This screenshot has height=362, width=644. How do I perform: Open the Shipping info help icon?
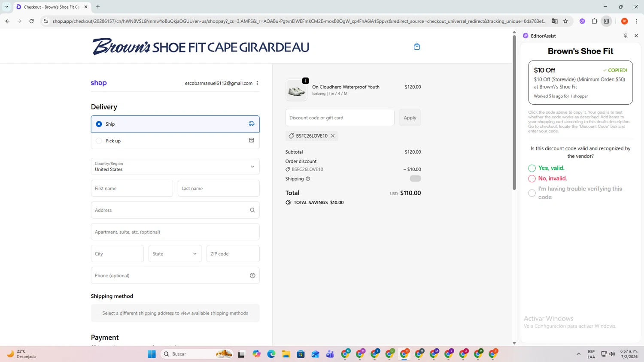(308, 179)
